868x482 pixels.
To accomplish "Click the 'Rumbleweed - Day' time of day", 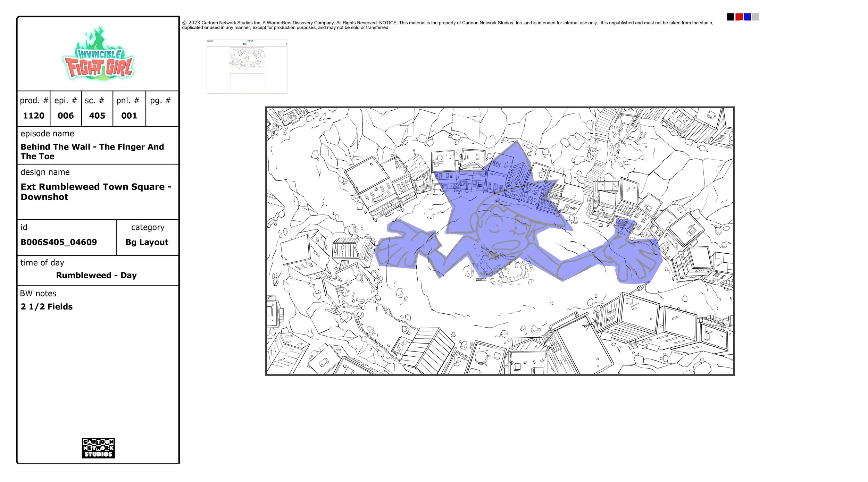I will [x=96, y=275].
